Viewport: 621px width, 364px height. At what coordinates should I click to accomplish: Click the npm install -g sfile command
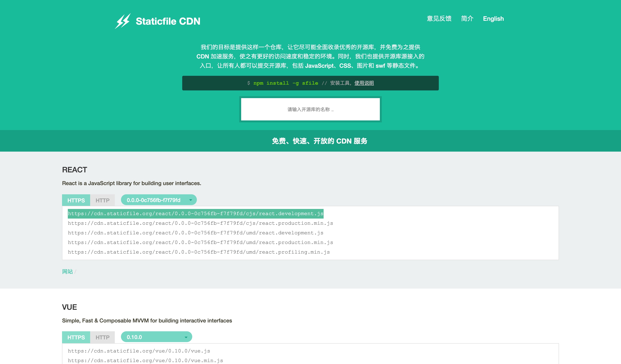(286, 83)
